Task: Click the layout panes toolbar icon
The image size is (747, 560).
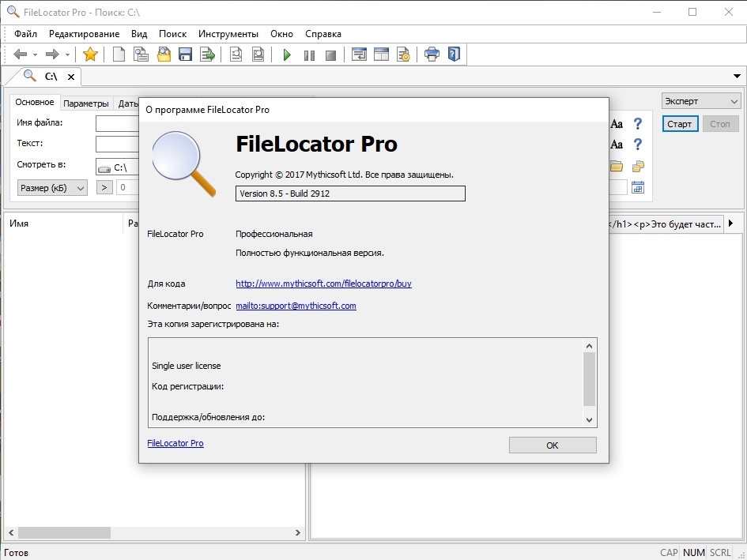Action: point(381,54)
